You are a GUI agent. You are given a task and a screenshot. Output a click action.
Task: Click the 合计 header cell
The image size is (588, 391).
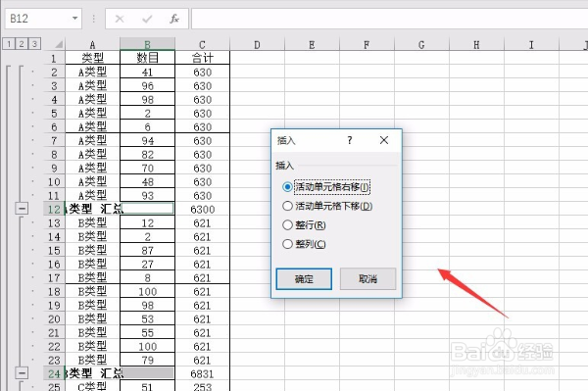(202, 58)
